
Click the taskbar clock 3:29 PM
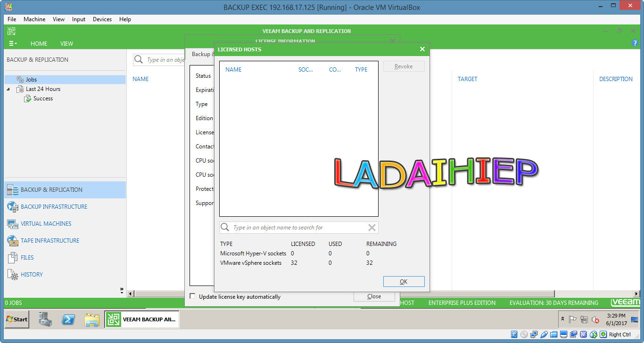pos(616,316)
